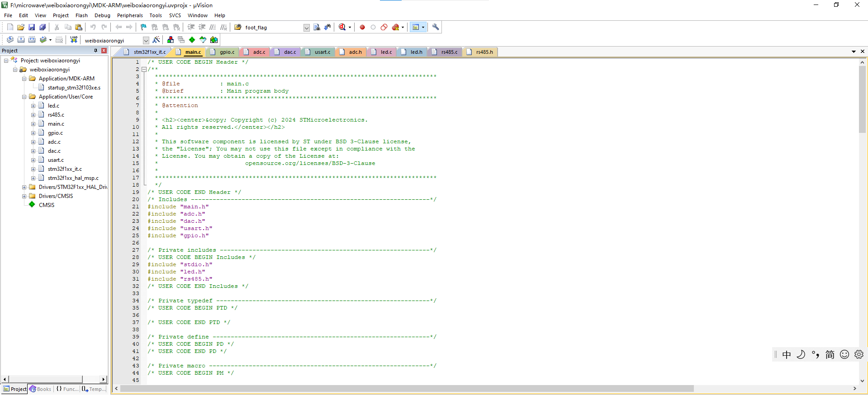Click the Comment selection icon

click(213, 27)
